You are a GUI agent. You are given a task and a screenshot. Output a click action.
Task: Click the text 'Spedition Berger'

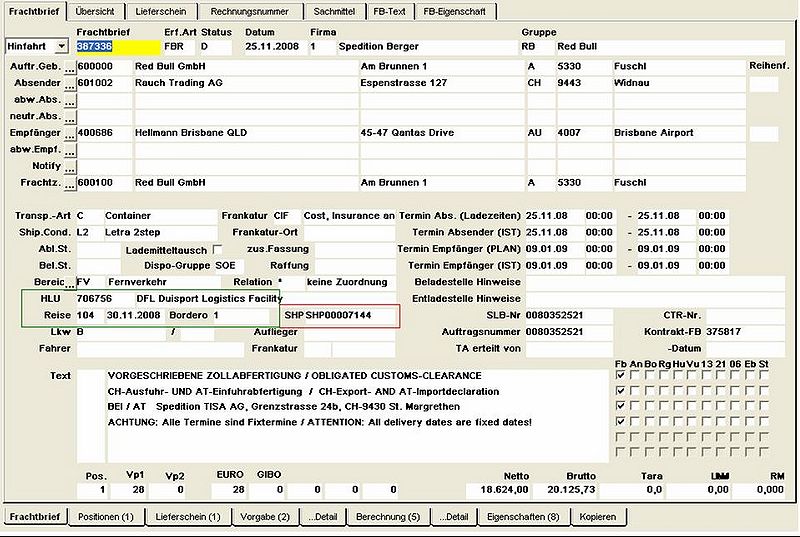coord(379,46)
